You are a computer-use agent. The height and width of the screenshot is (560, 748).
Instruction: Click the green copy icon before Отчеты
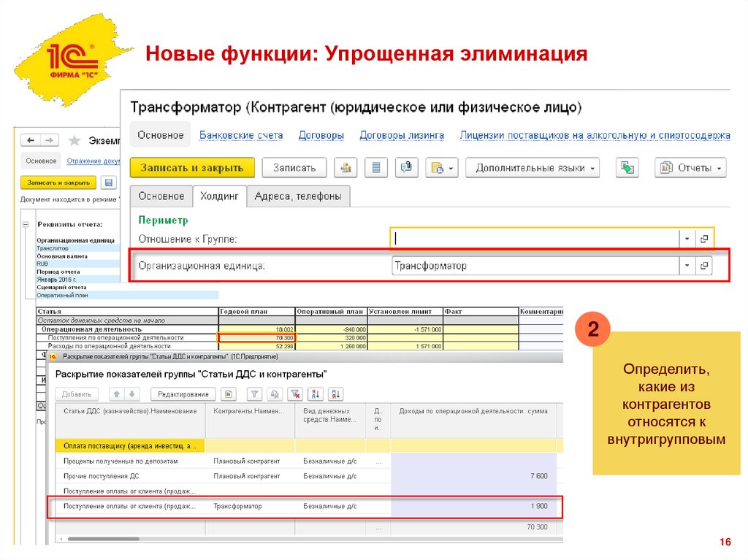627,168
